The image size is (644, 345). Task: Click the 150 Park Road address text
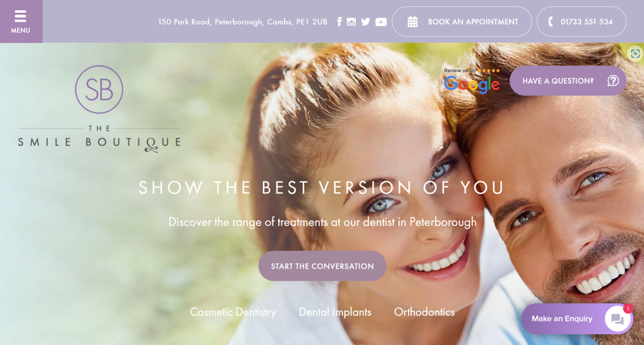(x=243, y=22)
